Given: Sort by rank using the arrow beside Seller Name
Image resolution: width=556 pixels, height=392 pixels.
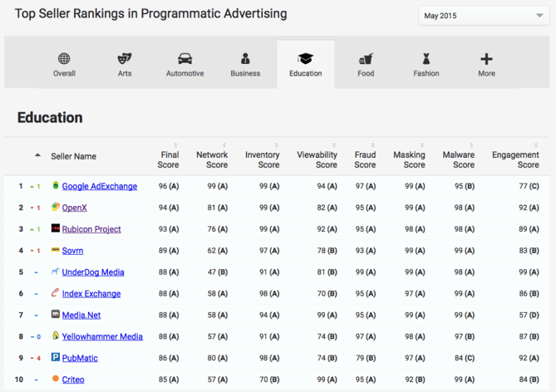Looking at the screenshot, I should (37, 155).
